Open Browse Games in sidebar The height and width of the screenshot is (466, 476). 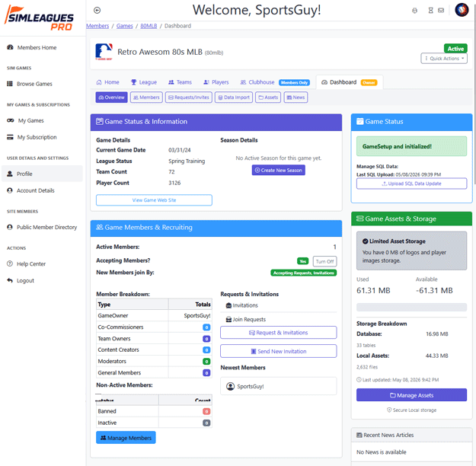pyautogui.click(x=30, y=84)
